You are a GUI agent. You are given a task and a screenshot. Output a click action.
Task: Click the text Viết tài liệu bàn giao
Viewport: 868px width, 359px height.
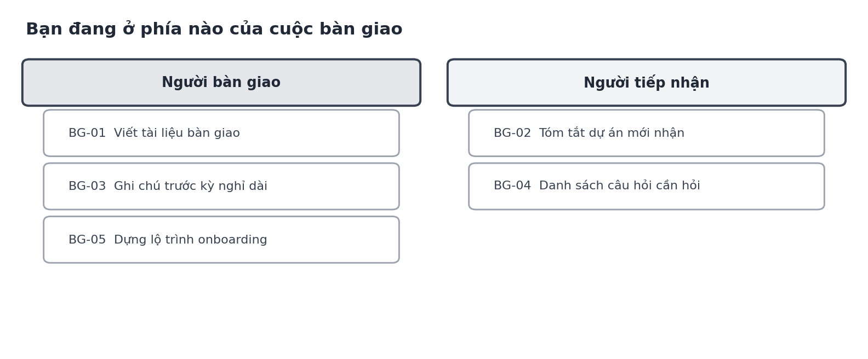click(177, 134)
